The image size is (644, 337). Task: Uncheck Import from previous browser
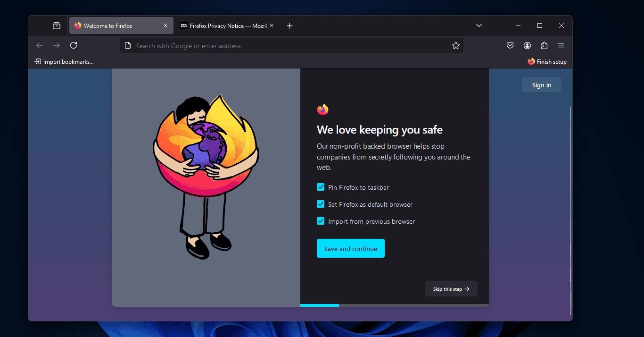[x=321, y=221]
